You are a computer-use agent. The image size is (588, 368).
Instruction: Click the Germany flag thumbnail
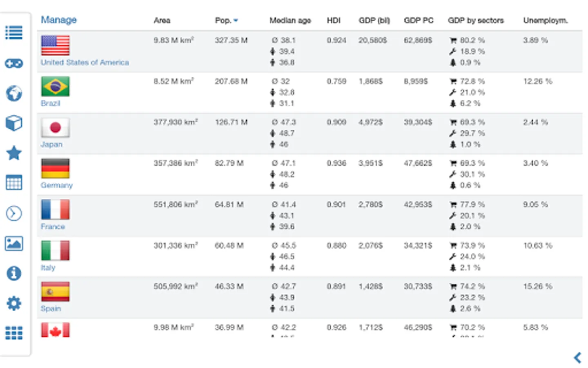[x=55, y=168]
